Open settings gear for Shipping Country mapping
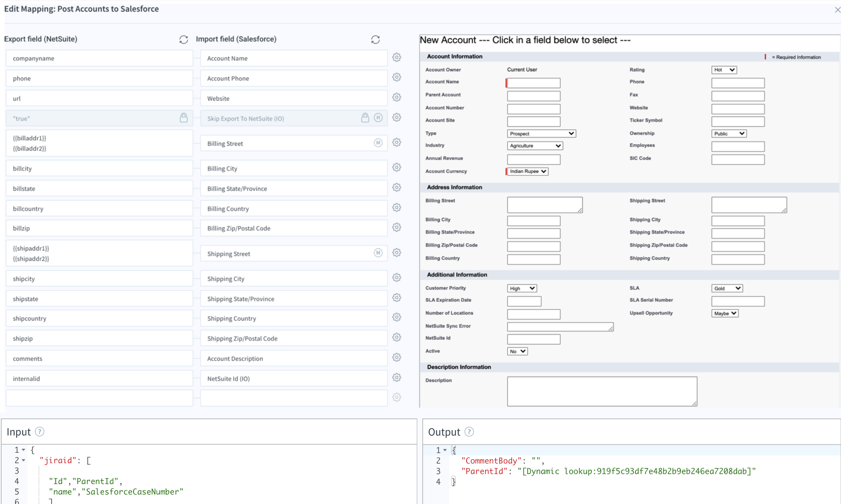This screenshot has width=841, height=504. [396, 318]
